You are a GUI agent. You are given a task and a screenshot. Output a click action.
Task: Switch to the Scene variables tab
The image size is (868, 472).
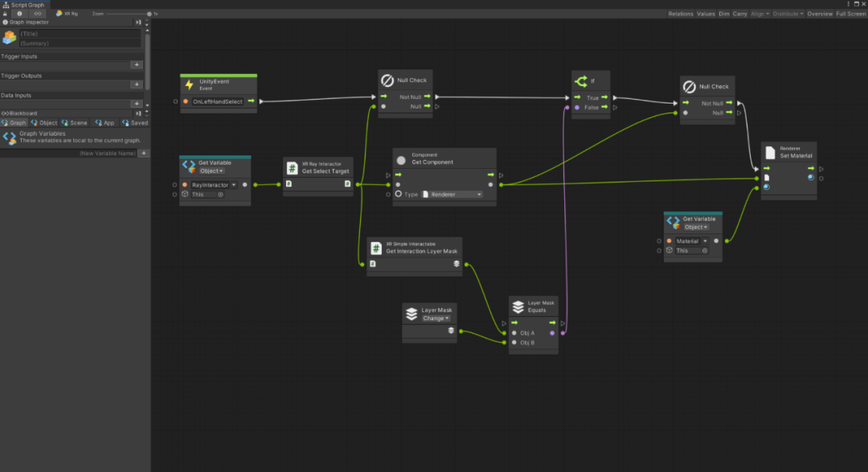tap(75, 123)
